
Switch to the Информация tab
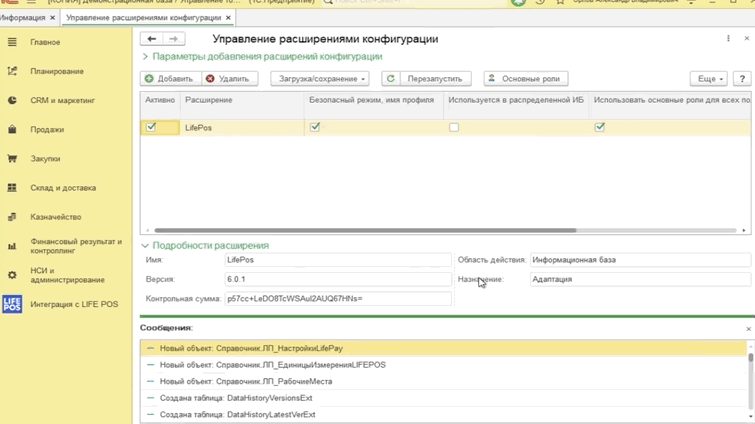[x=22, y=18]
